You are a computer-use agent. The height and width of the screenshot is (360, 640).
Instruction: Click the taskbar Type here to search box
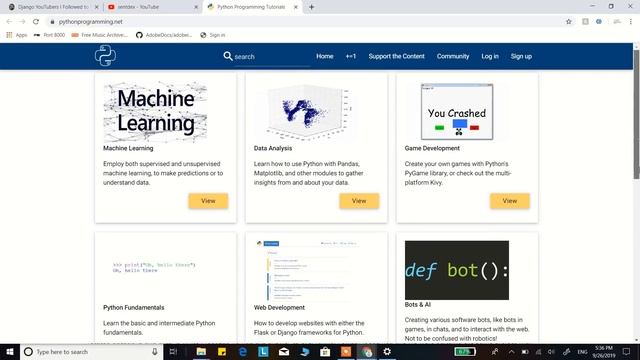91,351
